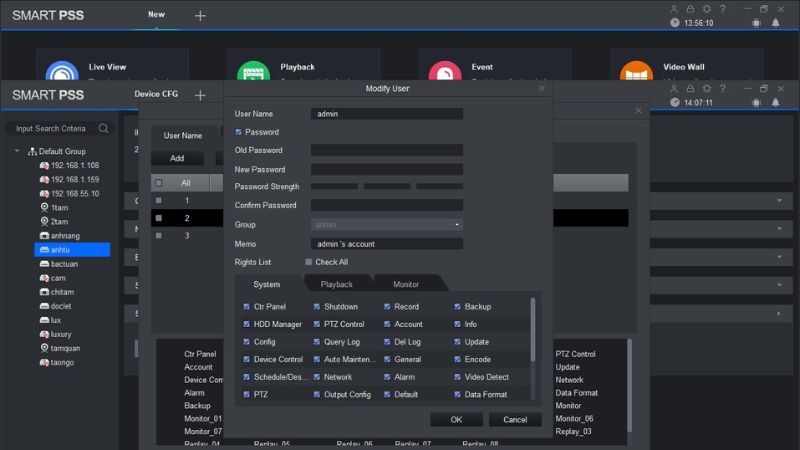800x450 pixels.
Task: Switch to the Monitor rights tab
Action: 406,285
